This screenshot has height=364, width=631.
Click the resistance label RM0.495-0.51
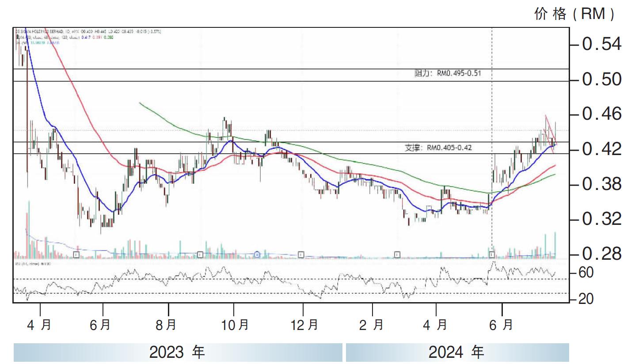coord(447,74)
